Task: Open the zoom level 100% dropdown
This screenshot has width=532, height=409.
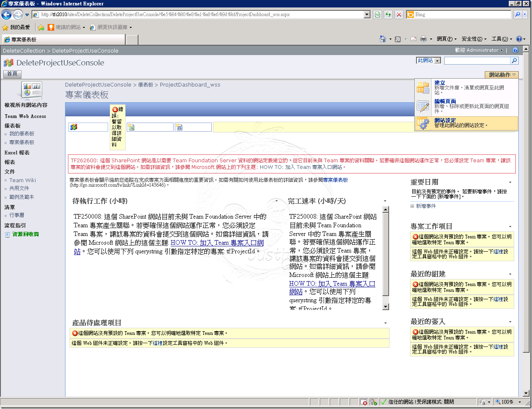Action: coord(520,402)
